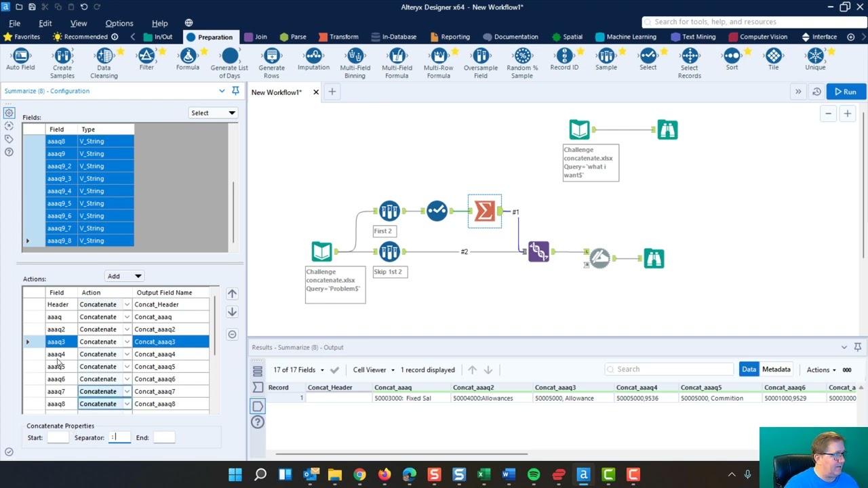Open the results Actions dropdown
Screen dimensions: 868x488
821,369
